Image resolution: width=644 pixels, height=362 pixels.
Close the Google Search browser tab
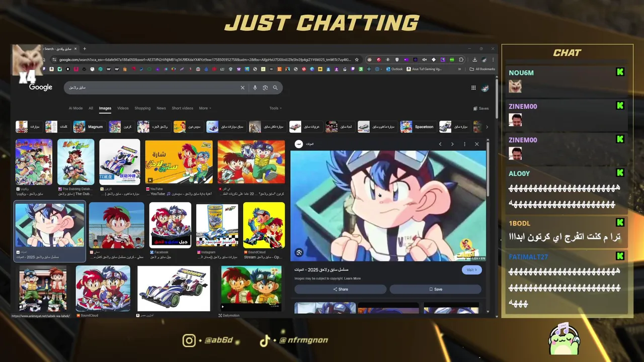(x=75, y=49)
